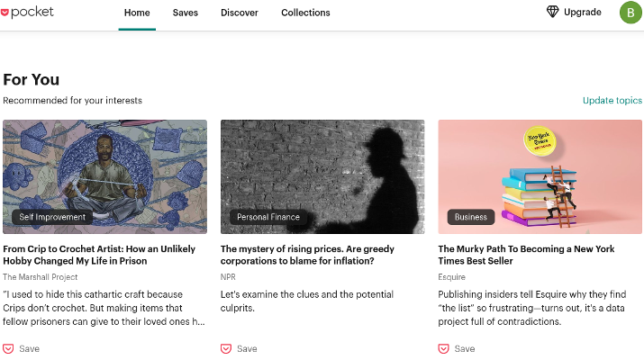Click the Esquire source name
Screen dimensions: 644x360
click(x=451, y=277)
